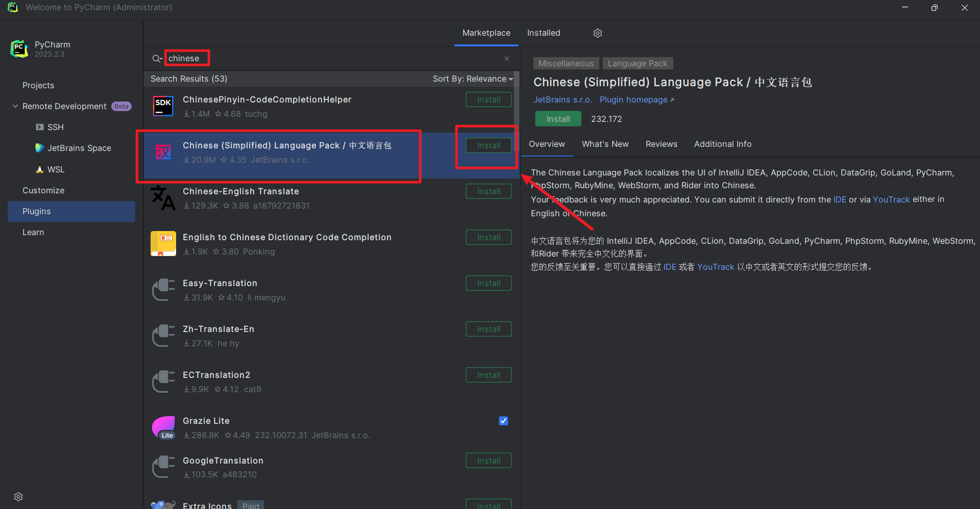Viewport: 980px width, 509px height.
Task: Select Extra Icons plugin row
Action: tap(332, 502)
